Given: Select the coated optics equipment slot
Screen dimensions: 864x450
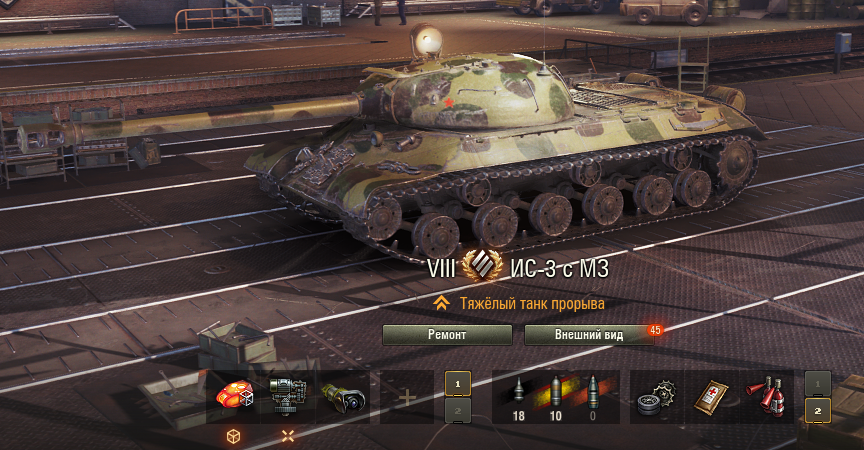Looking at the screenshot, I should tap(342, 397).
